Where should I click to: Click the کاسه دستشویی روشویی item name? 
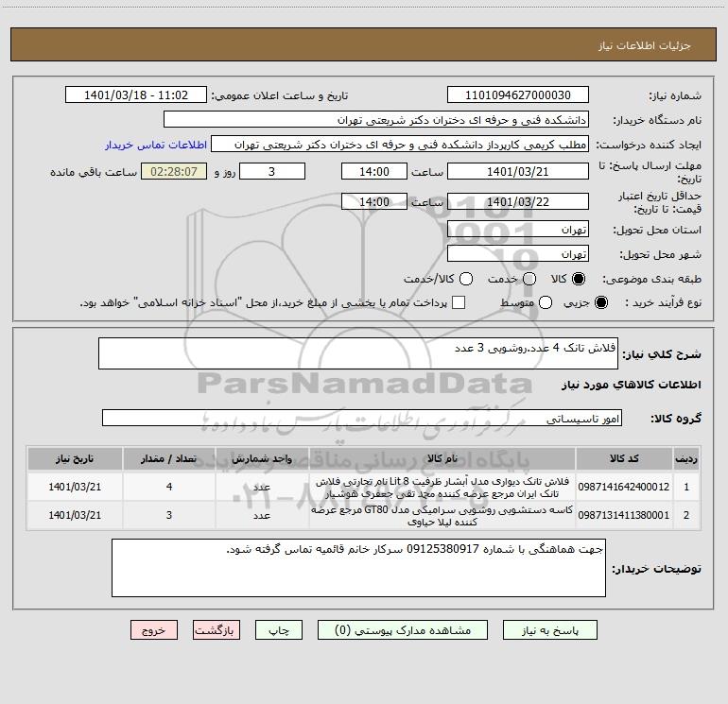click(x=442, y=516)
